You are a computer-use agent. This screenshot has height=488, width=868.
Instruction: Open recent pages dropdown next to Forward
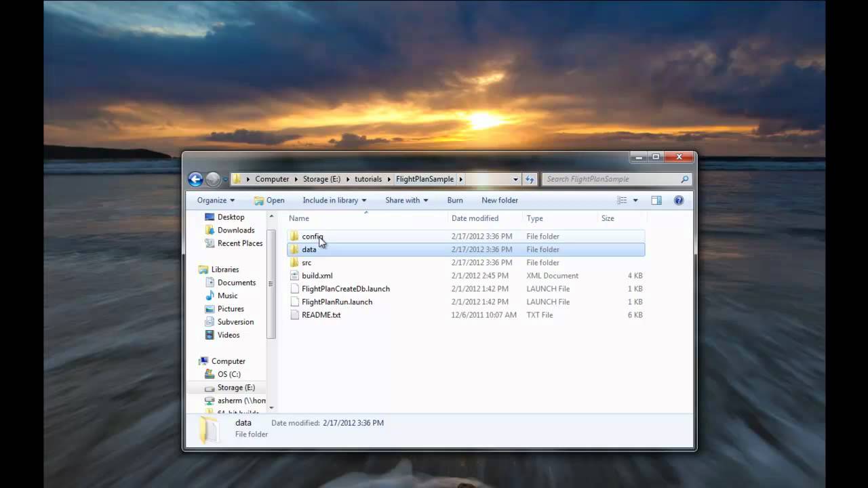click(x=225, y=179)
